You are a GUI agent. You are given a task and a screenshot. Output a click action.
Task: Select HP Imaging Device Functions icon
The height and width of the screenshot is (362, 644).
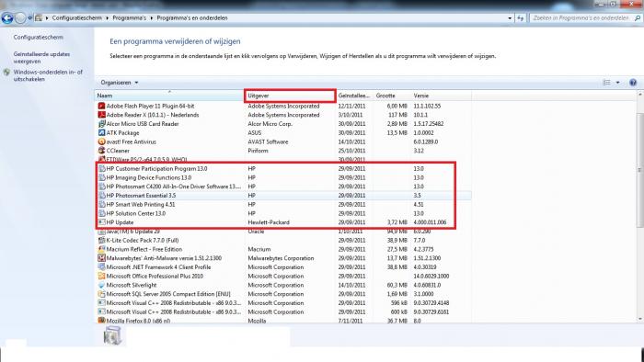[x=101, y=177]
